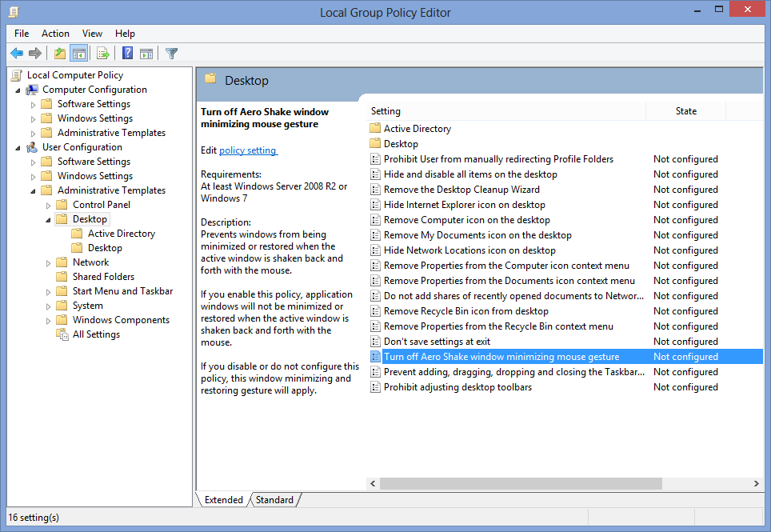Expand the Start Menu and Taskbar node
The width and height of the screenshot is (771, 532).
48,292
